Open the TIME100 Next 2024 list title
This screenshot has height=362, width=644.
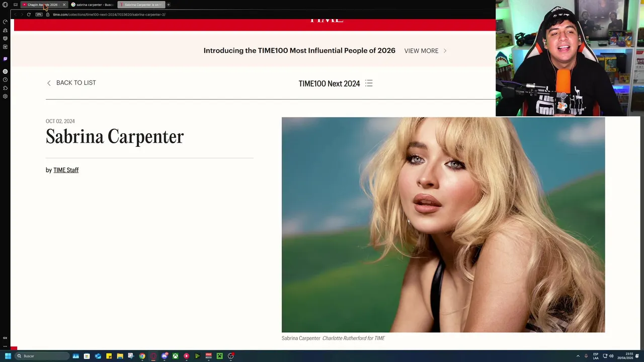(x=329, y=83)
